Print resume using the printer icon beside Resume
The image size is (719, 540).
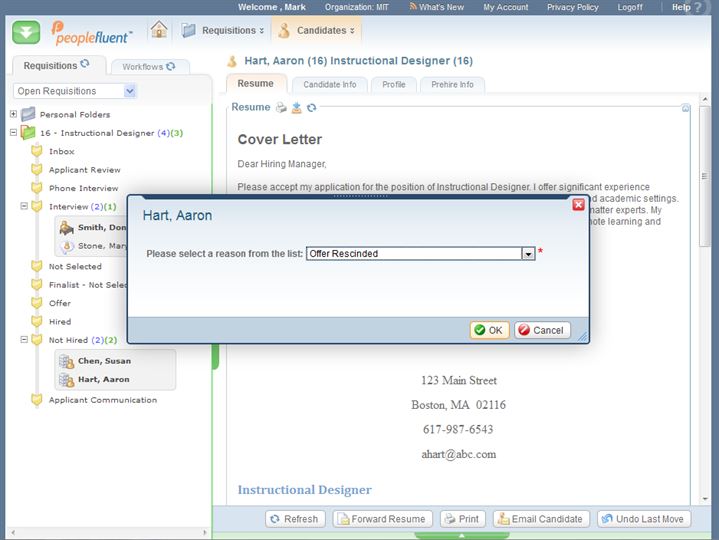(x=281, y=108)
